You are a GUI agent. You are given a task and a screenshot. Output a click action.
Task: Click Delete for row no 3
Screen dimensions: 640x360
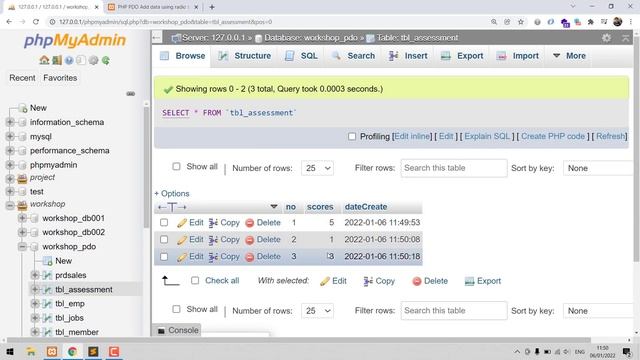263,257
